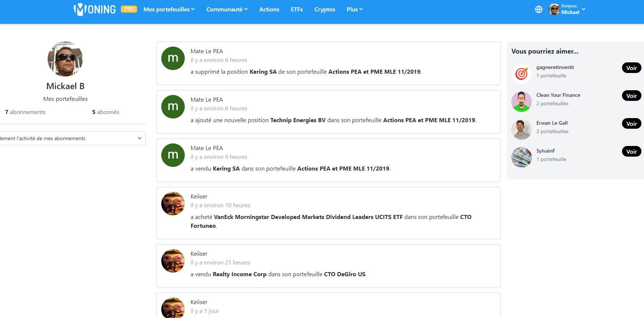644x318 pixels.
Task: Open the CTO DeGiro US portfolio link
Action: click(x=345, y=274)
